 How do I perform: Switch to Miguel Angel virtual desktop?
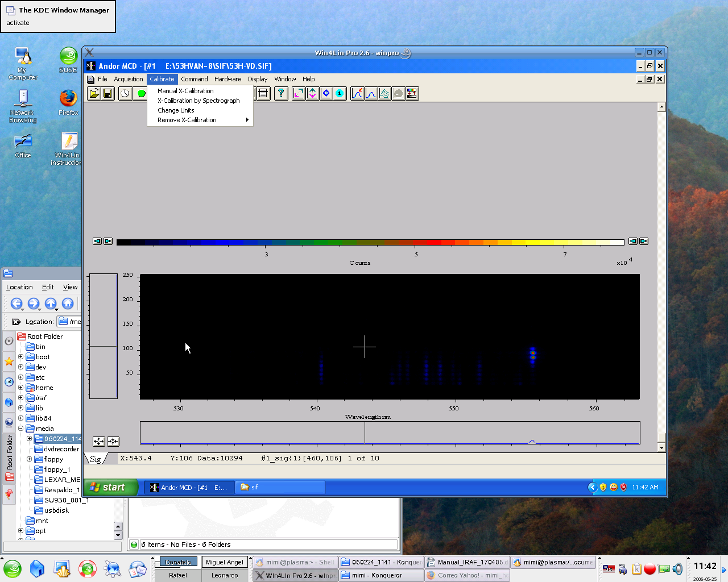pos(225,562)
